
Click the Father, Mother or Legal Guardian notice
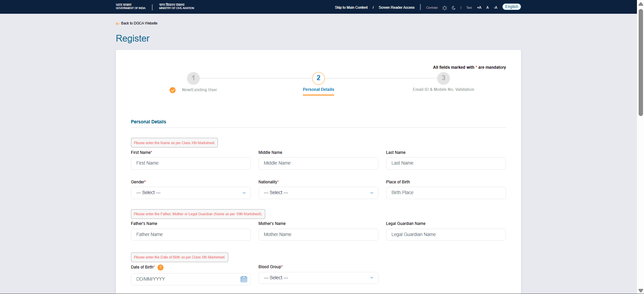point(198,214)
